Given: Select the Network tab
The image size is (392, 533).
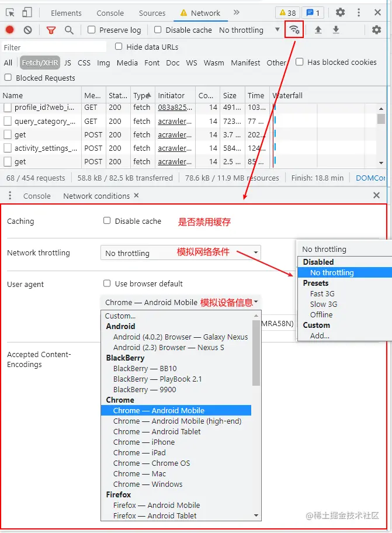Looking at the screenshot, I should pos(200,13).
